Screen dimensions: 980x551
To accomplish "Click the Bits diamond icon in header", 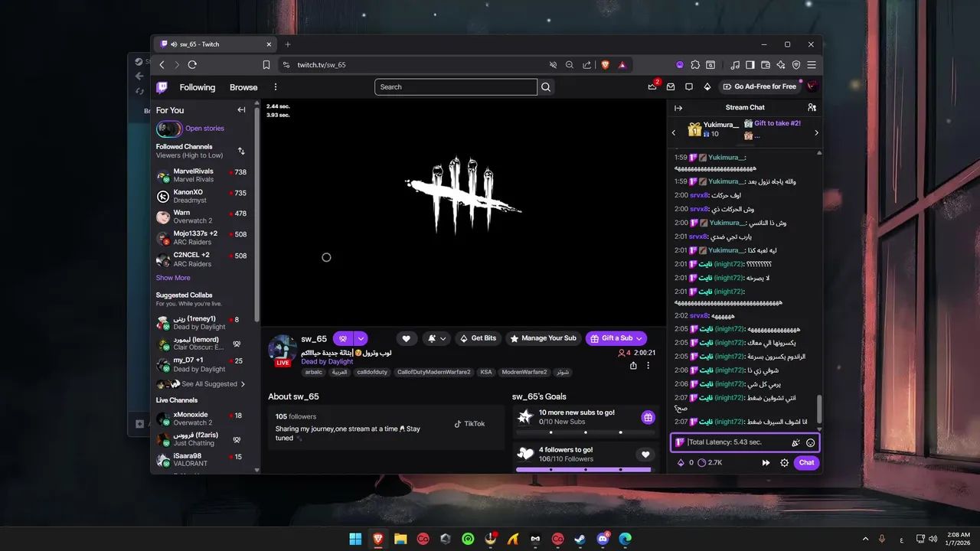I will 707,87.
